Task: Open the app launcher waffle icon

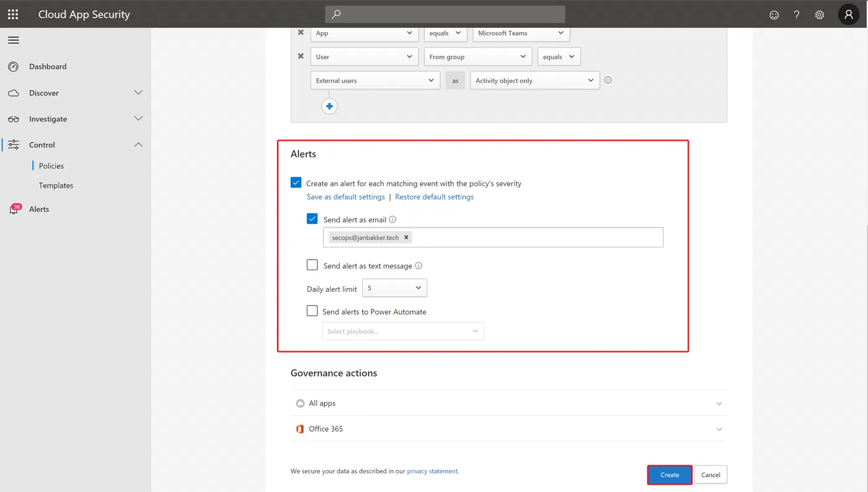Action: click(13, 14)
